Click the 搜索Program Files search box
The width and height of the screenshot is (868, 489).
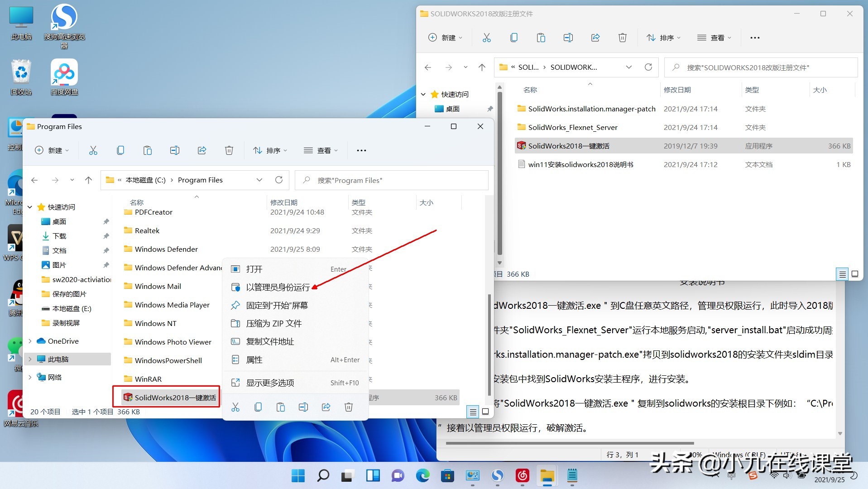(x=392, y=180)
